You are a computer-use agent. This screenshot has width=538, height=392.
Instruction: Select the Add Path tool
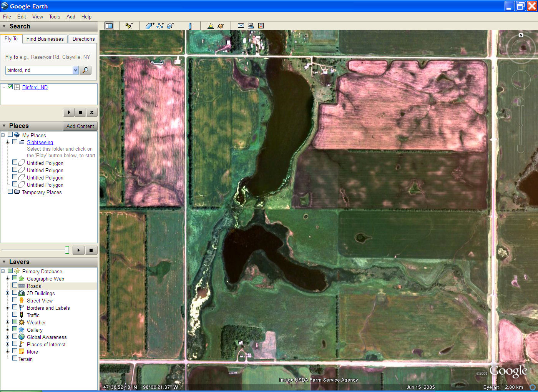[x=160, y=26]
